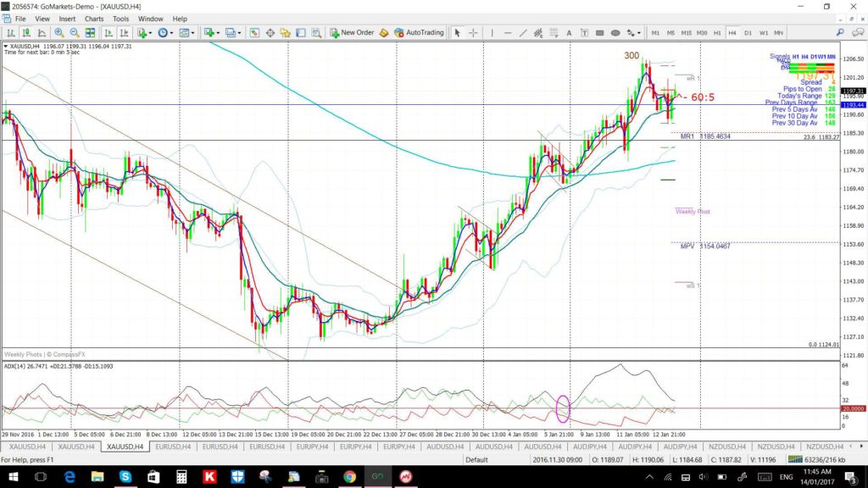
Task: Switch timeframe to M5
Action: 670,33
